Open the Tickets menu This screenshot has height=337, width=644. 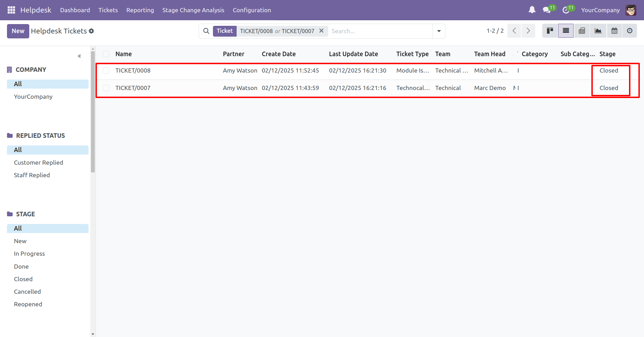click(x=108, y=10)
